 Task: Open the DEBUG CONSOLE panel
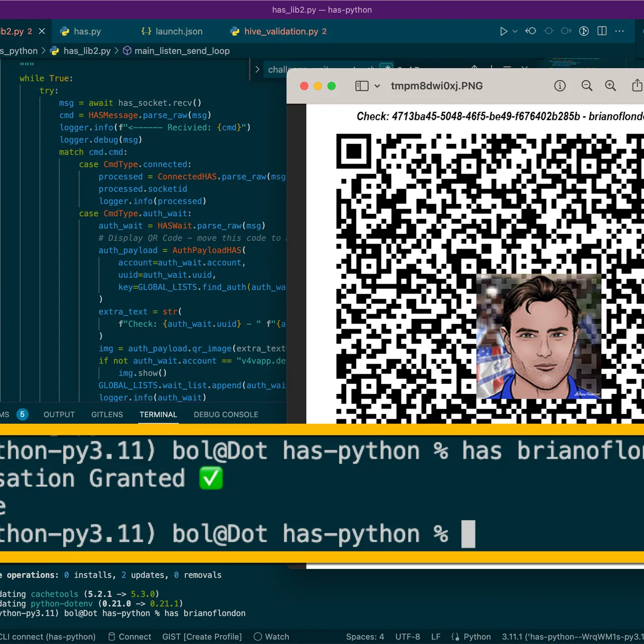pos(226,415)
